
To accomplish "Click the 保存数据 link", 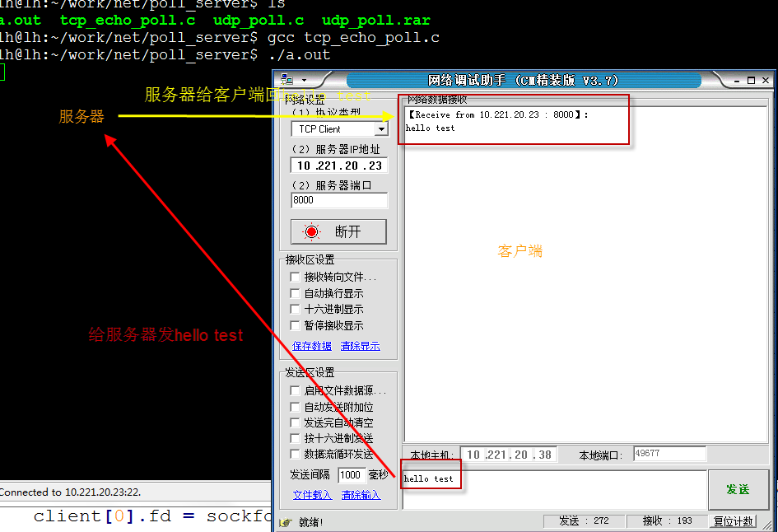I will [311, 346].
